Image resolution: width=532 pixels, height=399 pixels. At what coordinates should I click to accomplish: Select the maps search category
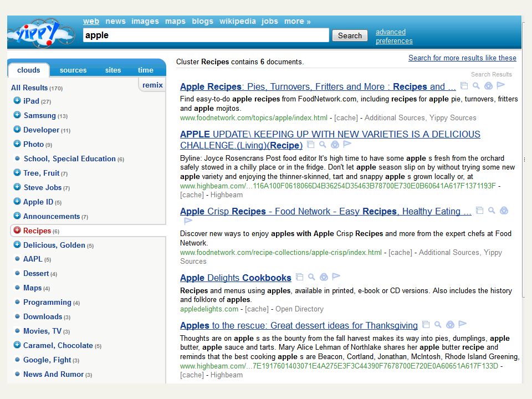pyautogui.click(x=175, y=21)
